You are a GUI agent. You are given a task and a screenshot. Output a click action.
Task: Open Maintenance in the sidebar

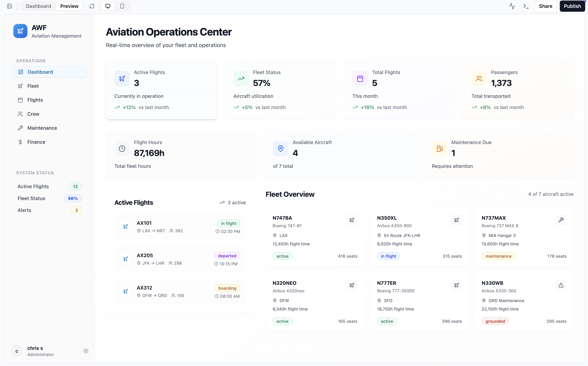coord(42,128)
